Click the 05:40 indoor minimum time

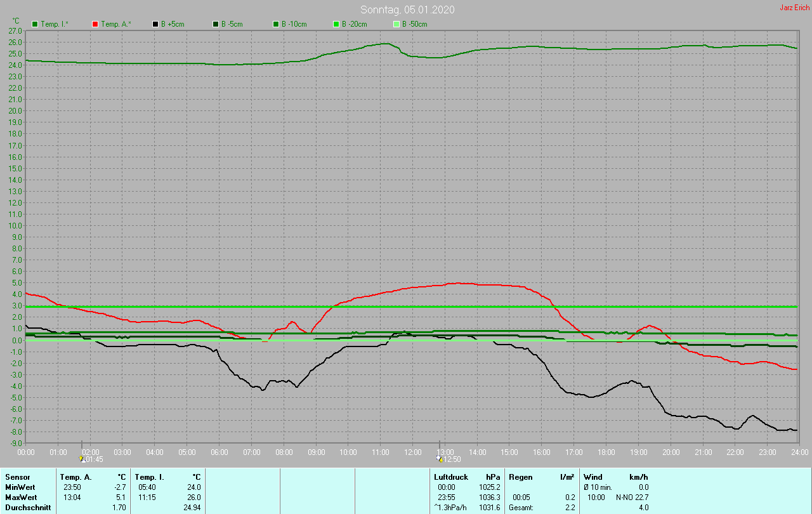point(147,487)
